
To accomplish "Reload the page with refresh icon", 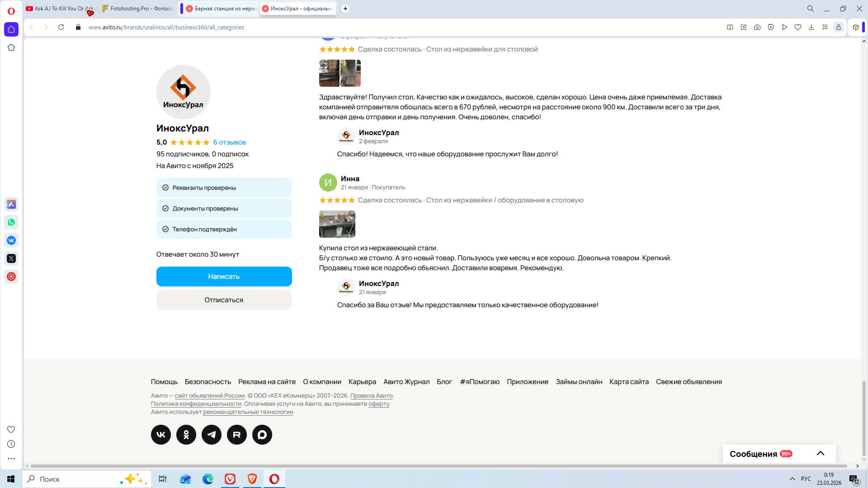I will 61,27.
